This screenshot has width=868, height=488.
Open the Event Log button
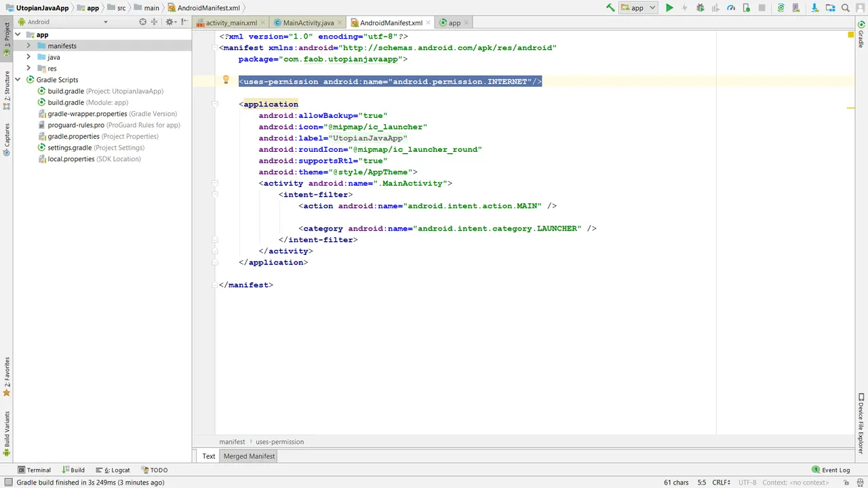pyautogui.click(x=831, y=470)
